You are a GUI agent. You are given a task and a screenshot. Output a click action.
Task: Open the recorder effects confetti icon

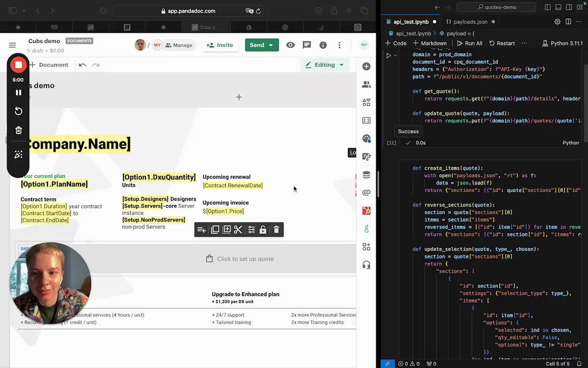click(x=18, y=154)
